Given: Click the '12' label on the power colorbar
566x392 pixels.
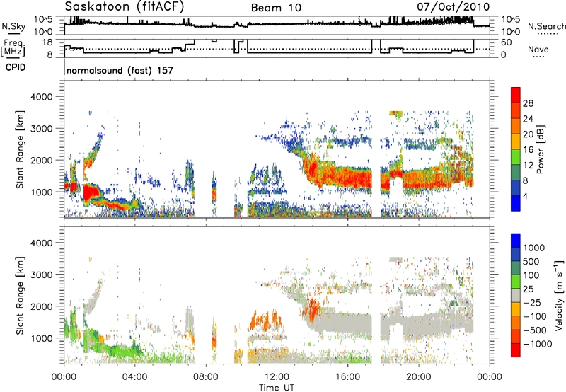Looking at the screenshot, I should [x=528, y=166].
